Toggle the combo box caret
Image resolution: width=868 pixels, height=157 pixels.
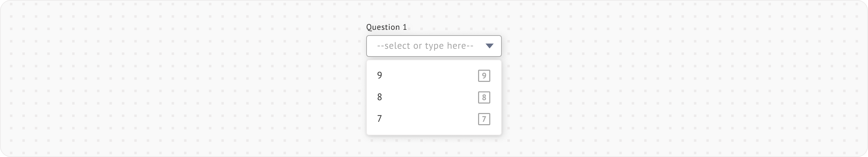coord(489,46)
